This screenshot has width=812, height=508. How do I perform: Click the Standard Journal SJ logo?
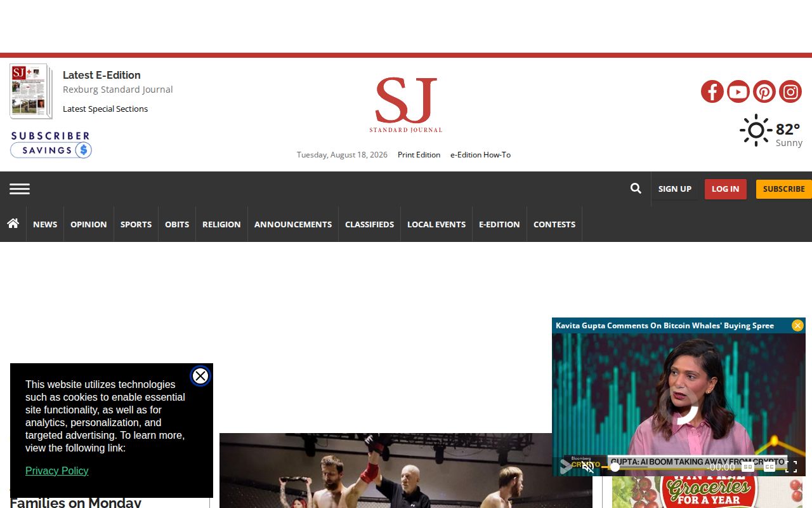(406, 105)
